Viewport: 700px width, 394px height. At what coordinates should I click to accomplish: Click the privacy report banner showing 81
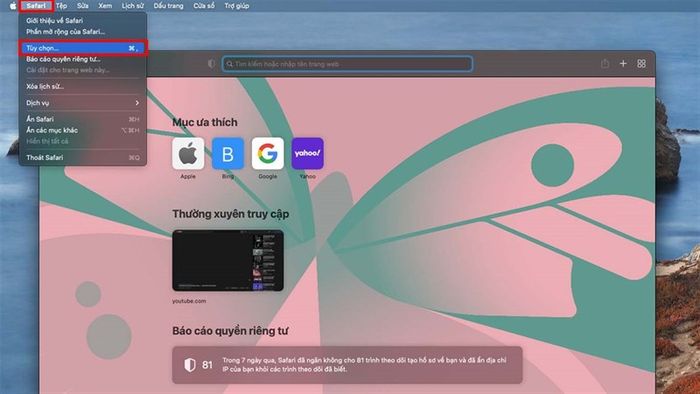pyautogui.click(x=347, y=365)
